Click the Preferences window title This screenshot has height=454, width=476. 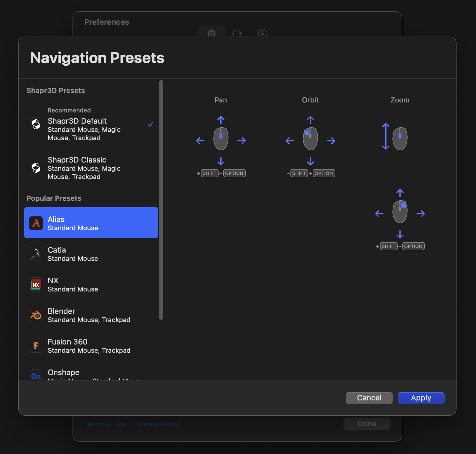pyautogui.click(x=107, y=22)
